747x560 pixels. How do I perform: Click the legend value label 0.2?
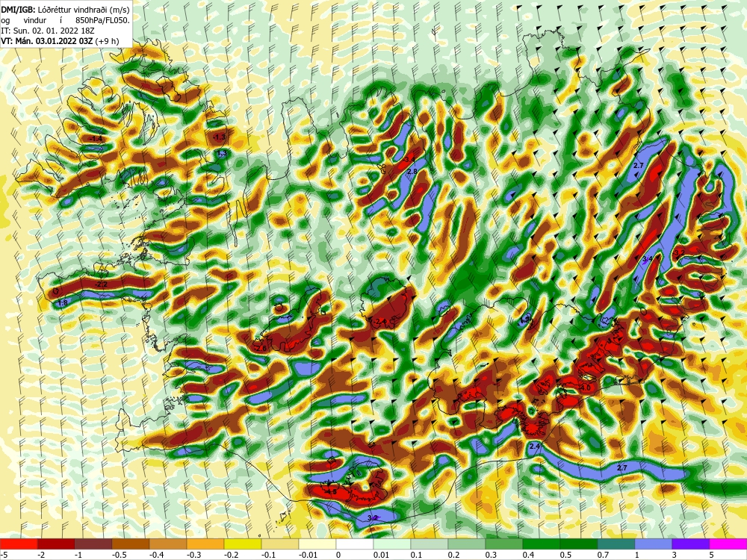(453, 555)
